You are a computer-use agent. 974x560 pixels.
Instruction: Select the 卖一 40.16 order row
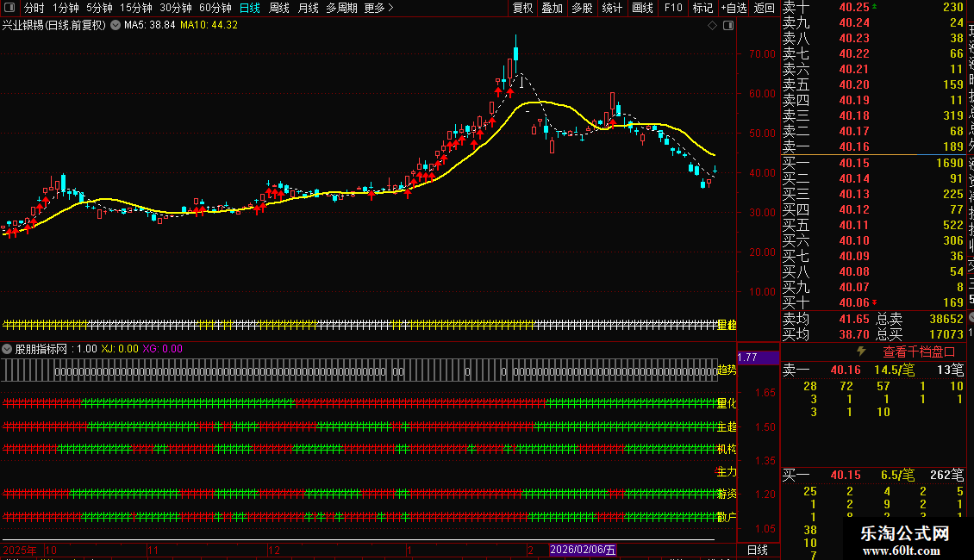(x=873, y=147)
